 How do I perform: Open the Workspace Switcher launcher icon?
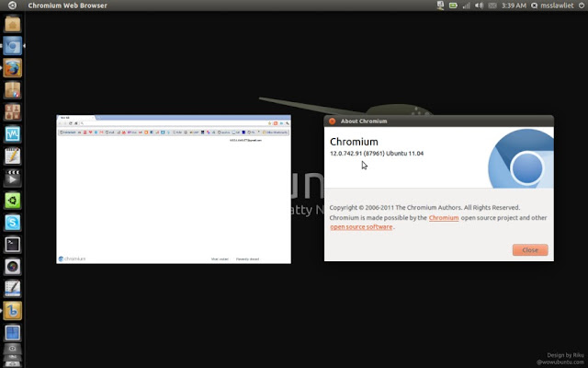12,333
